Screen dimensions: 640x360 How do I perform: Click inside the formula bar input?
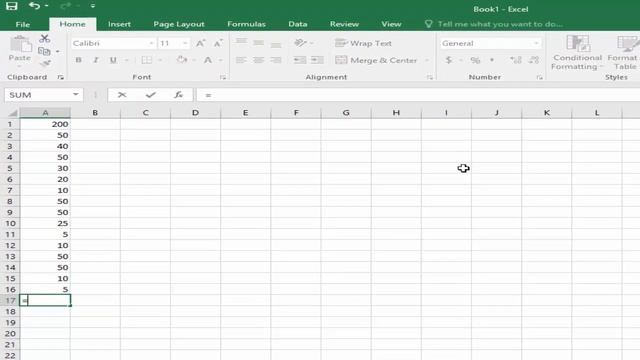418,95
